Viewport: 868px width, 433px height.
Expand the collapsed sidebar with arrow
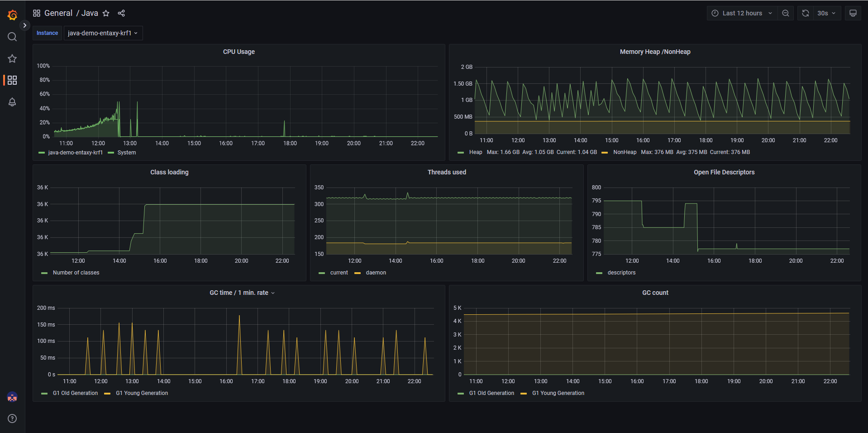[x=25, y=25]
